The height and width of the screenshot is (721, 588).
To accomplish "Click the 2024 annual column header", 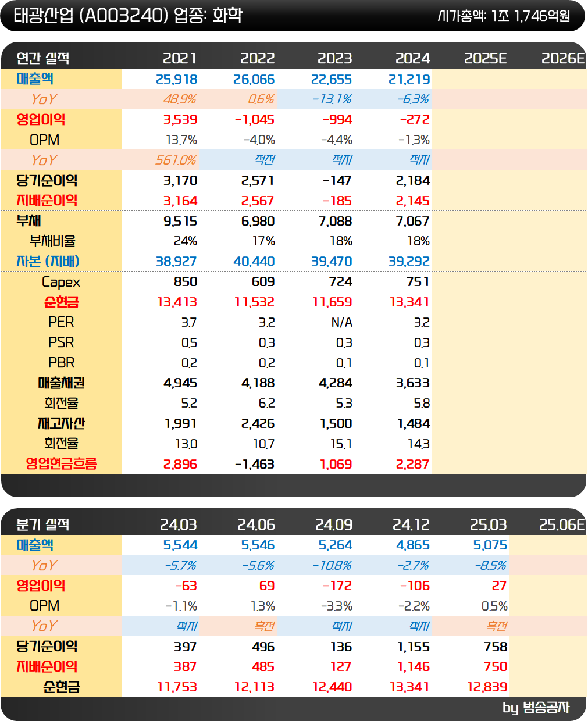I will click(x=412, y=58).
